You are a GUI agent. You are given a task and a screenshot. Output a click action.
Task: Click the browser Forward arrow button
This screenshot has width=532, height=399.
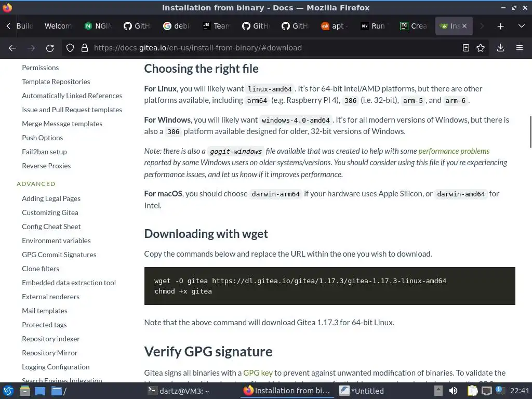tap(31, 48)
